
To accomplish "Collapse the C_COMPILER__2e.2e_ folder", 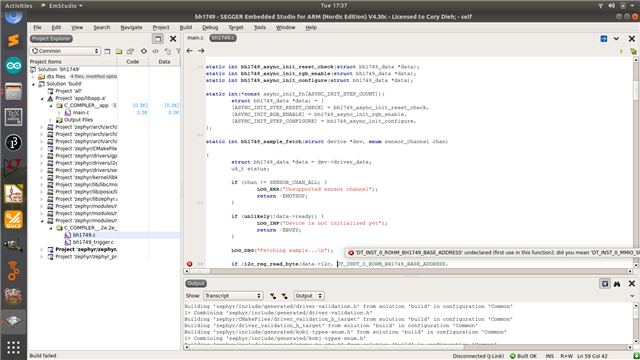I will pyautogui.click(x=51, y=228).
